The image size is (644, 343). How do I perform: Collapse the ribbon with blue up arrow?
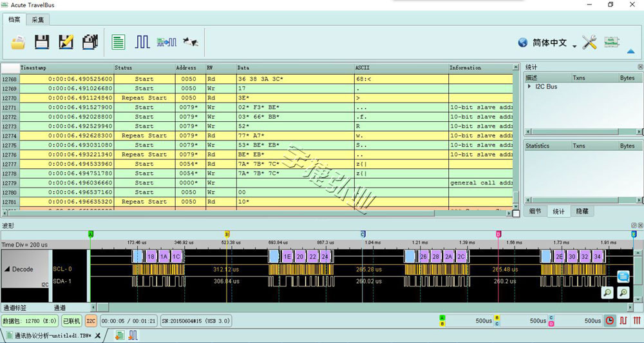(631, 52)
